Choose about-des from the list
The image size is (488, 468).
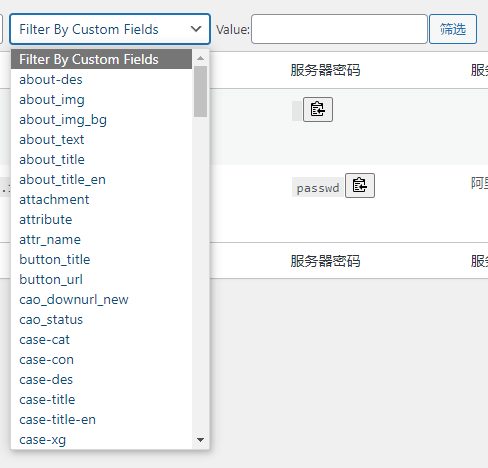pyautogui.click(x=101, y=79)
